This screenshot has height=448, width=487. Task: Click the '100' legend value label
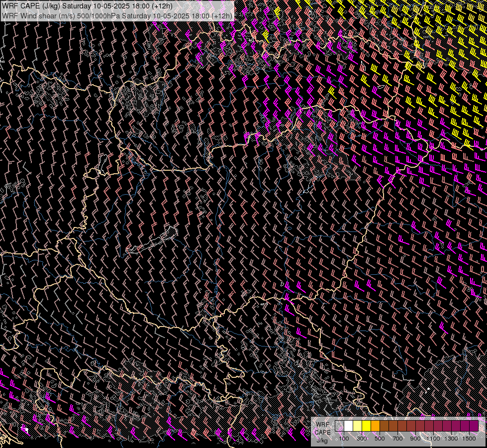[x=344, y=439]
